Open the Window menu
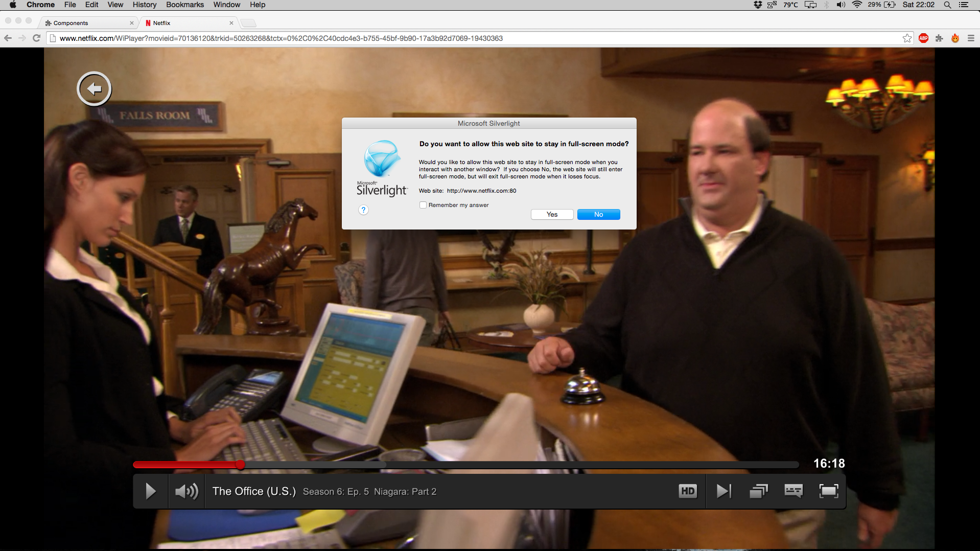The height and width of the screenshot is (551, 980). [x=227, y=5]
